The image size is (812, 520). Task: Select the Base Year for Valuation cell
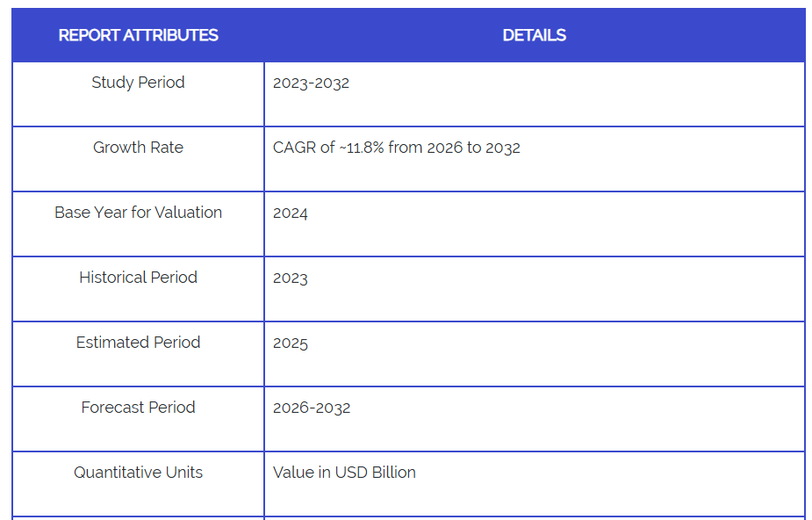[138, 213]
